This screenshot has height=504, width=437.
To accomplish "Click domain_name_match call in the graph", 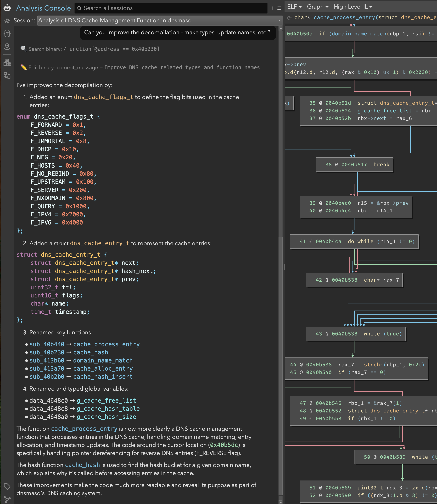I will point(359,34).
